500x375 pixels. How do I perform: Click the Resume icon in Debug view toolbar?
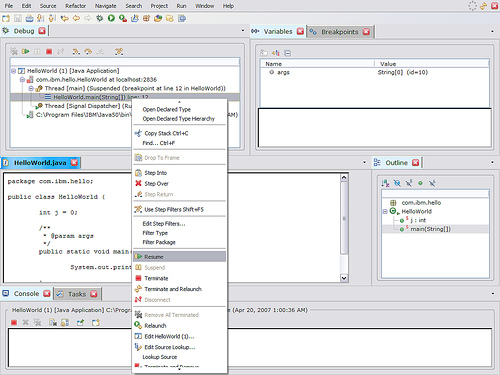coord(25,51)
